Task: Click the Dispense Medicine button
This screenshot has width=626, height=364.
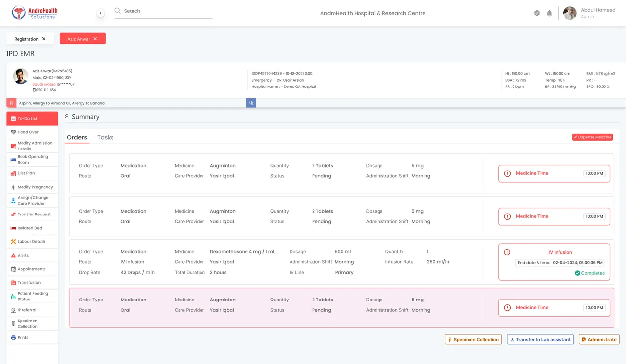Action: pyautogui.click(x=592, y=137)
